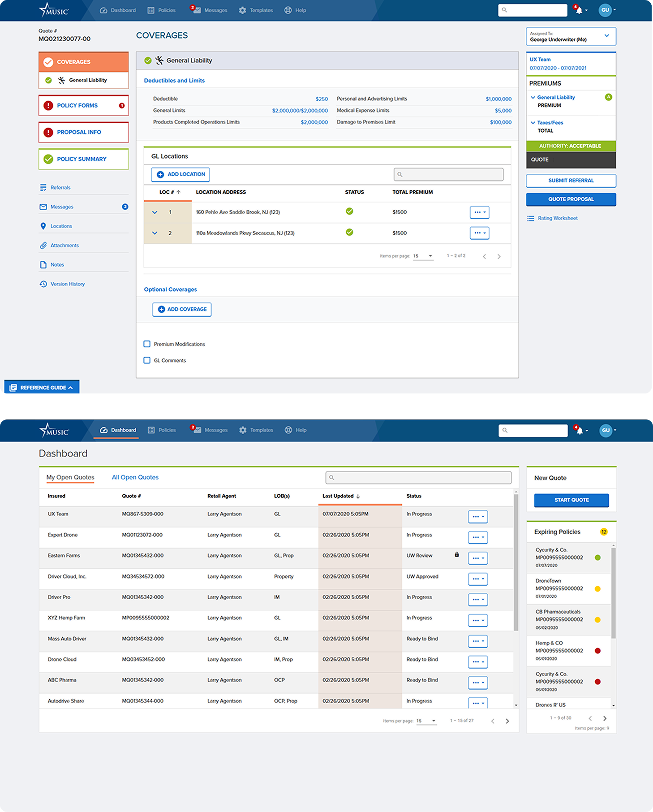Open the Rating Worksheet list icon
653x812 pixels.
531,218
